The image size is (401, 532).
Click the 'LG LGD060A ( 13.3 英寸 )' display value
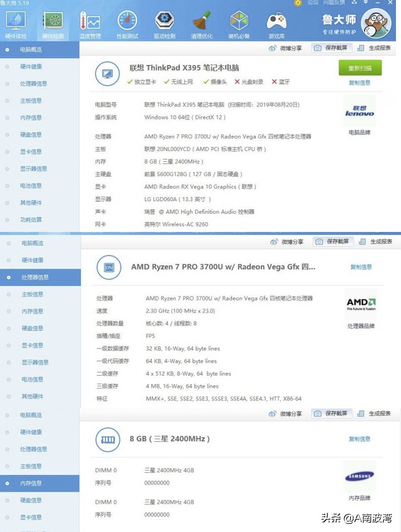[x=178, y=199]
